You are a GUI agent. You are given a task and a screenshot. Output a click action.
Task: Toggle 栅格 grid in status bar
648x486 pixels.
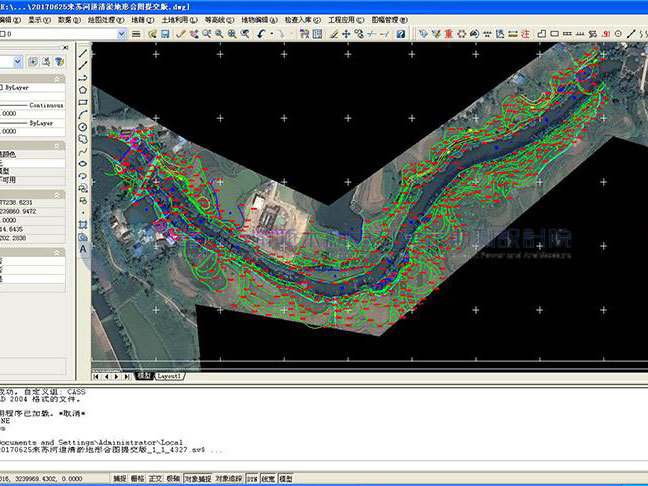click(138, 478)
